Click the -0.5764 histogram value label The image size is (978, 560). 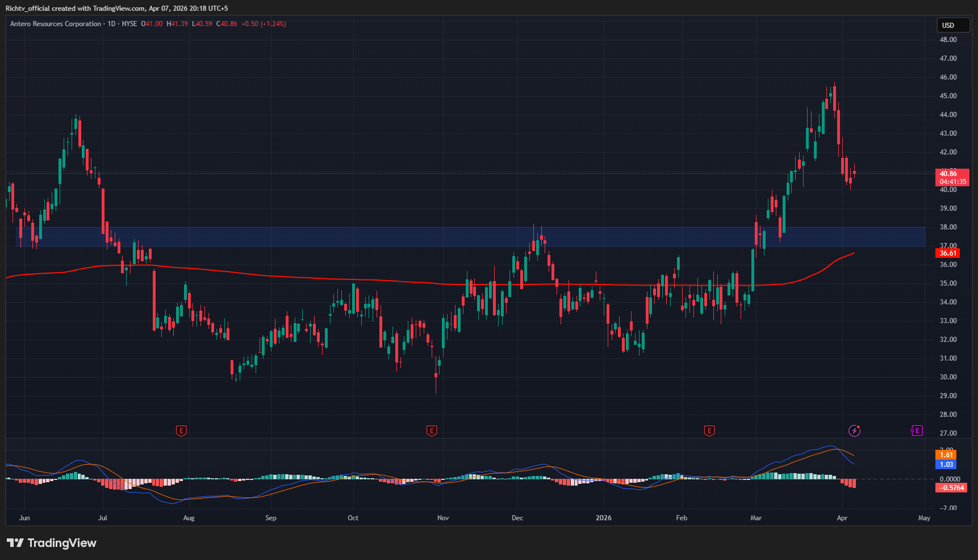point(951,488)
